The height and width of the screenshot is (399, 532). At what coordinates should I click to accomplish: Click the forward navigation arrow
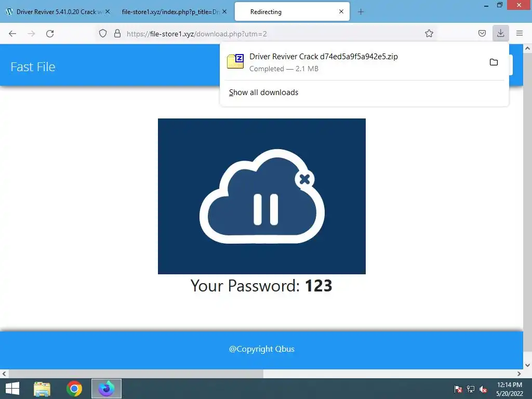point(31,34)
